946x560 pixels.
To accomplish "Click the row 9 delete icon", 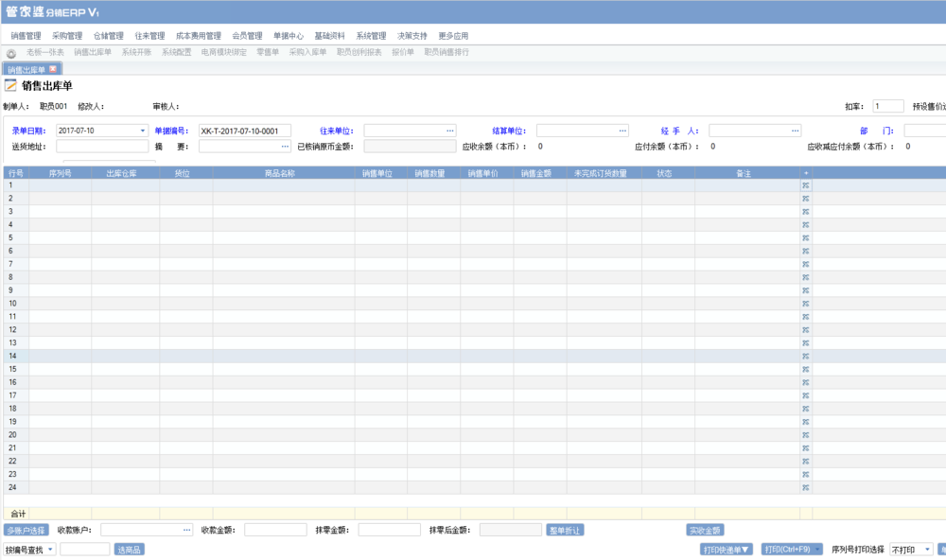I will 805,290.
